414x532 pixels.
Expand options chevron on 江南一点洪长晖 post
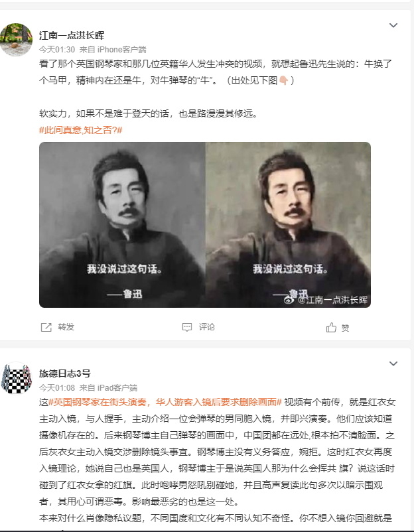(x=393, y=25)
